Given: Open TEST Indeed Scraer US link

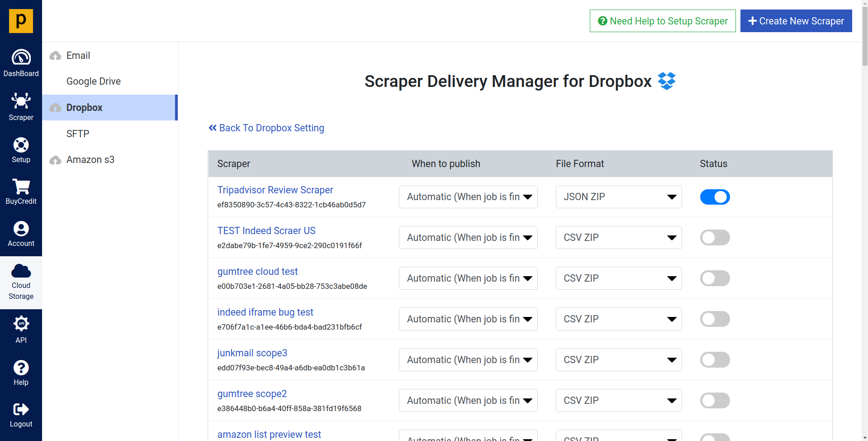Looking at the screenshot, I should pyautogui.click(x=266, y=231).
